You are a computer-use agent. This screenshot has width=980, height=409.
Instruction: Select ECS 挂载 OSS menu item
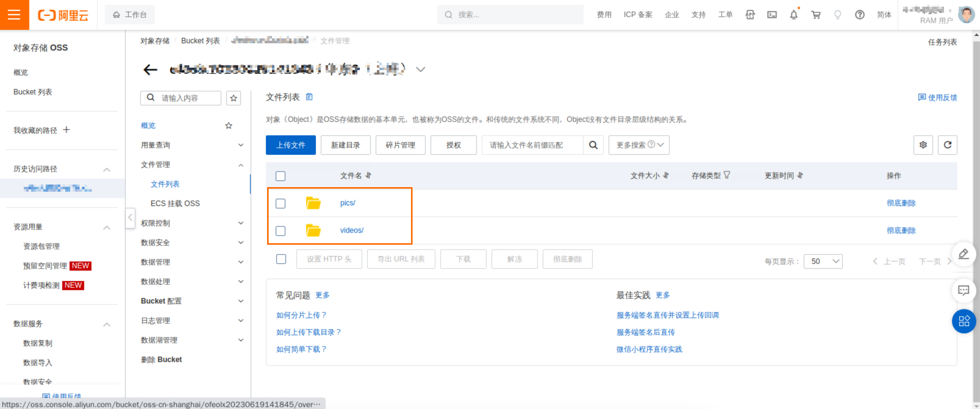(175, 203)
